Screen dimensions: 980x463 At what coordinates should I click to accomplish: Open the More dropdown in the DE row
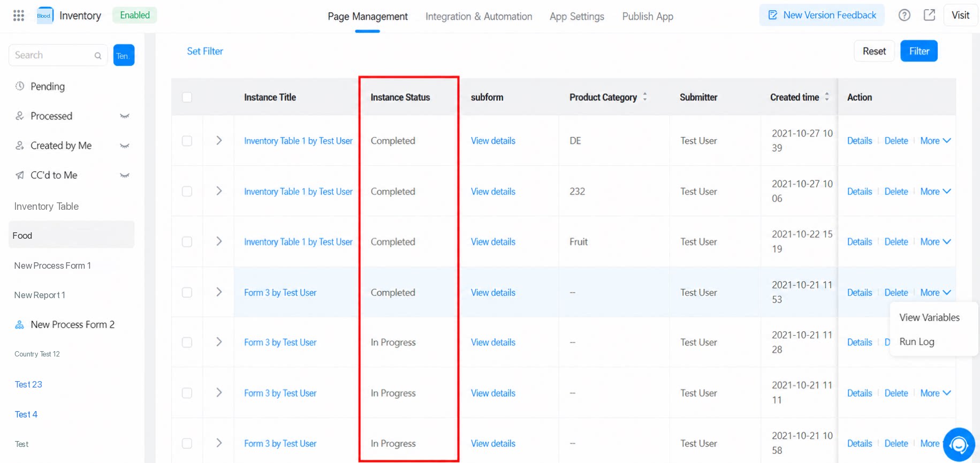point(936,141)
